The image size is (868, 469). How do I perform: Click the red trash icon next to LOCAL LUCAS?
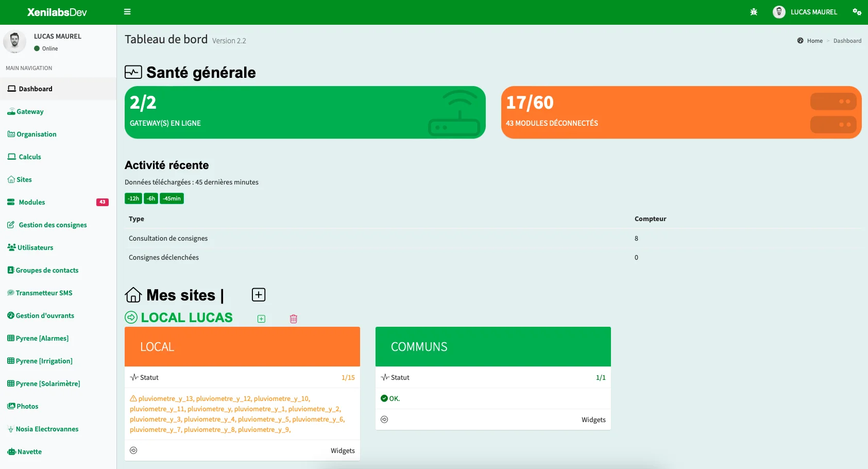click(294, 319)
